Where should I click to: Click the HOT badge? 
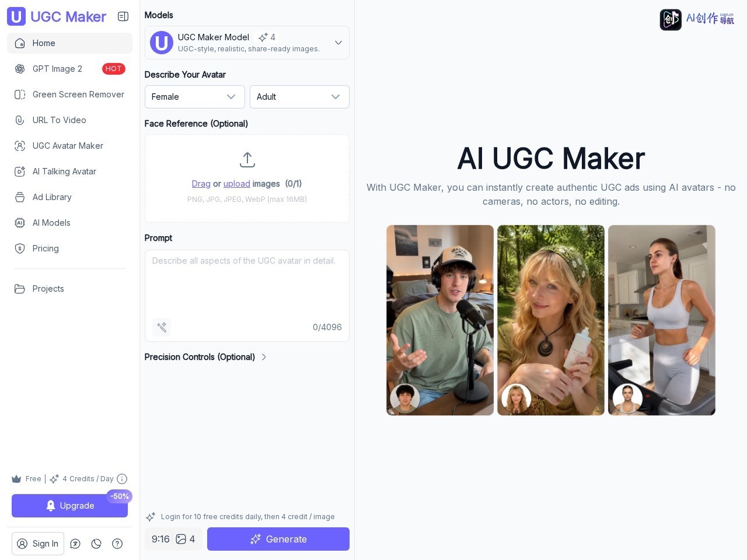tap(114, 69)
